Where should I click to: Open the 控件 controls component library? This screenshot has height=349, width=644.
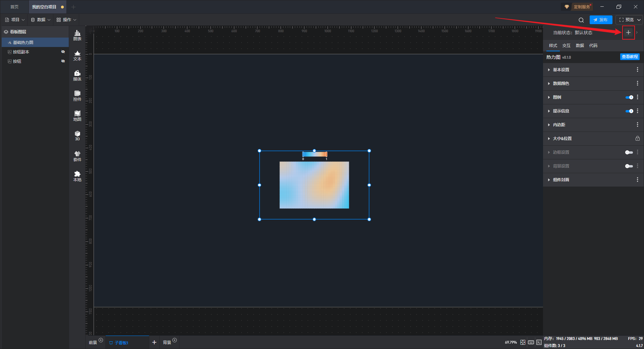pos(77,96)
